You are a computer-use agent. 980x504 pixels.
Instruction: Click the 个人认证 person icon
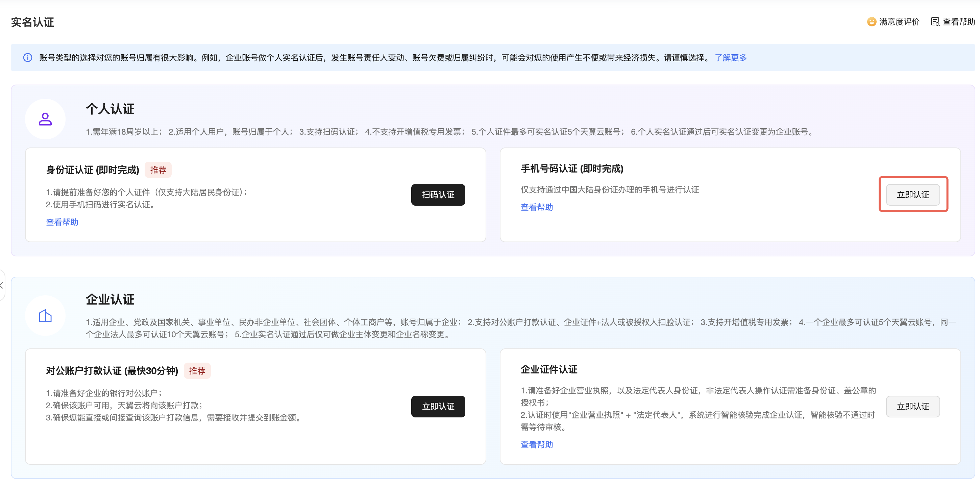45,119
